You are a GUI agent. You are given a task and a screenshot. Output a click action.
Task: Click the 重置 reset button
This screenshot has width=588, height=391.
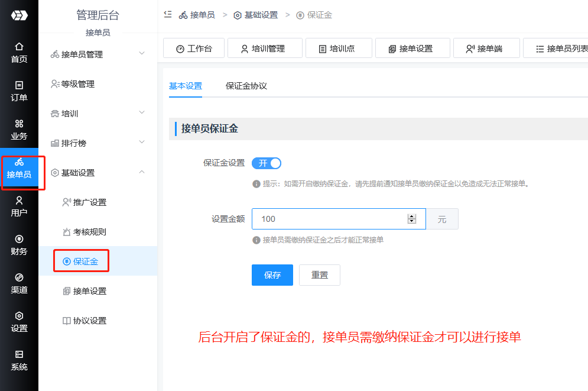(x=319, y=275)
